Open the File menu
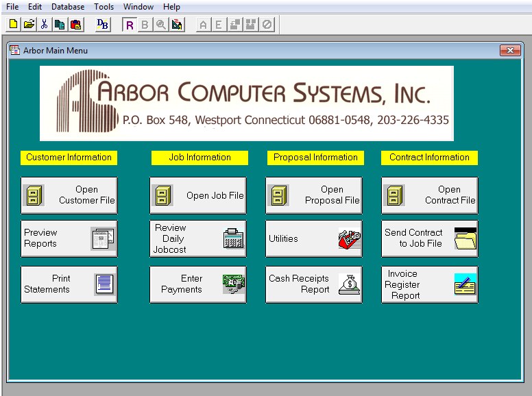The image size is (532, 396). pyautogui.click(x=12, y=7)
